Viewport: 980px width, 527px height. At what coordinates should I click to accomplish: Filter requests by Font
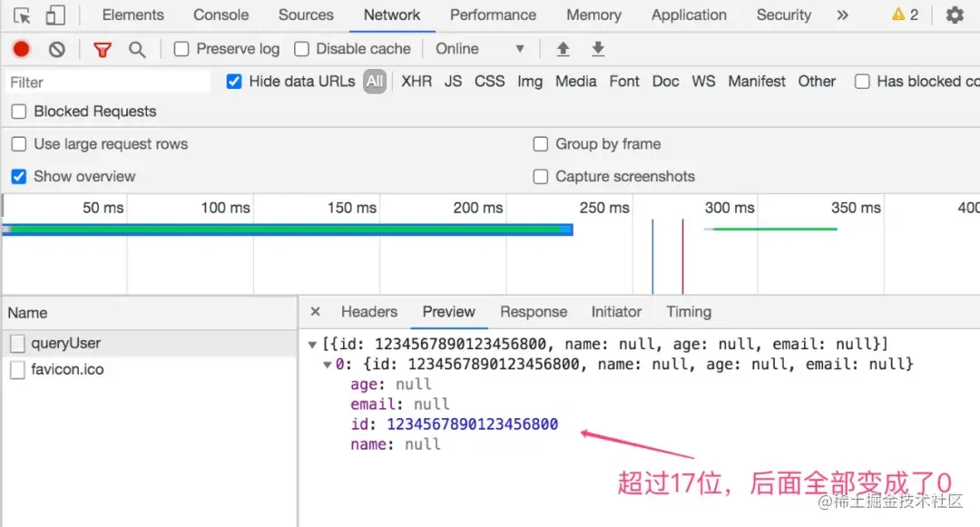click(624, 81)
